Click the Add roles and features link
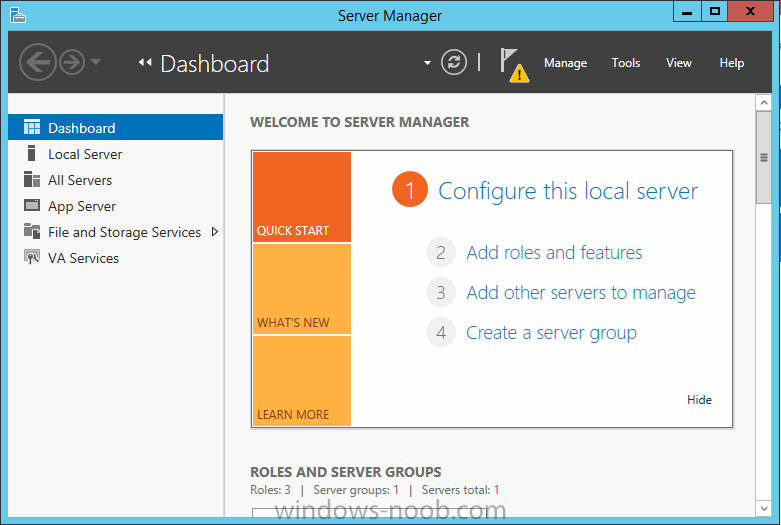The width and height of the screenshot is (781, 525). pyautogui.click(x=554, y=253)
